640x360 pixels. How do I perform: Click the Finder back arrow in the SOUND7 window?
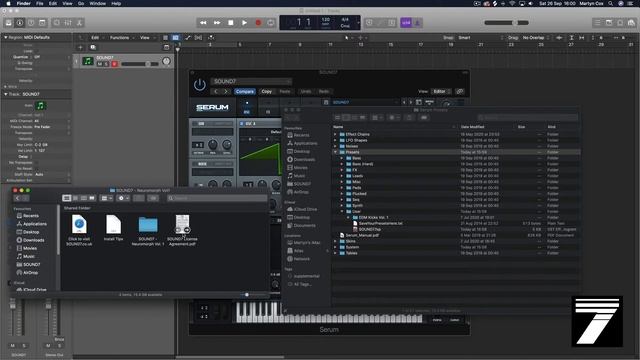pos(17,198)
